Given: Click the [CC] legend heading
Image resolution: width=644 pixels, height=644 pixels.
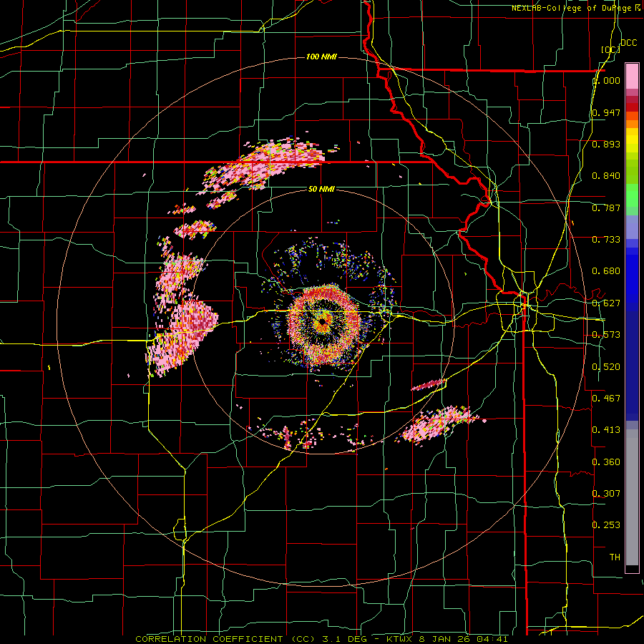Looking at the screenshot, I should click(610, 49).
